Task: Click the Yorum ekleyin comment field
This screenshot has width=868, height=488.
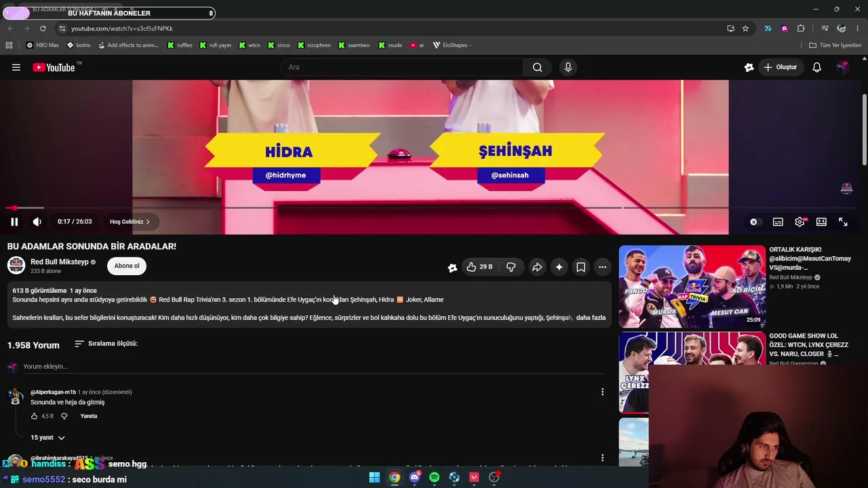Action: click(313, 367)
